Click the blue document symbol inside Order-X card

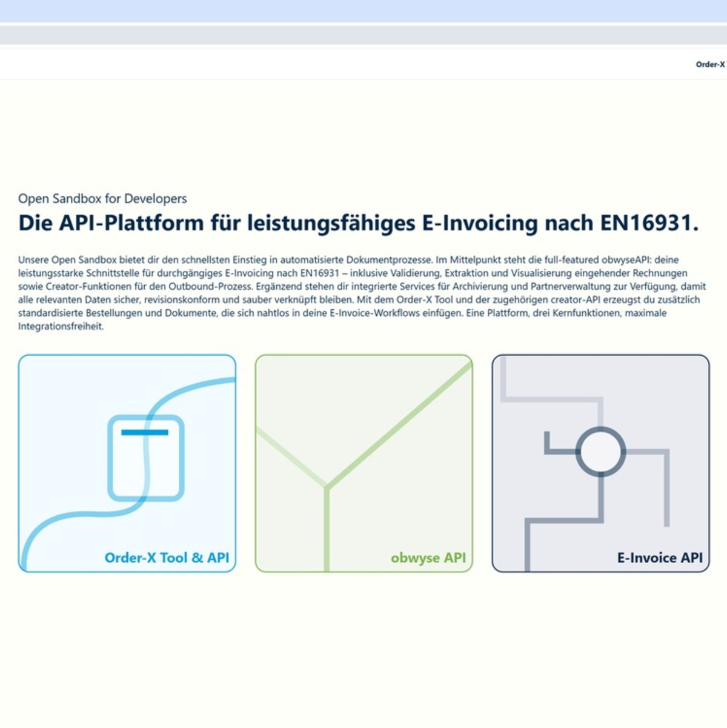144,432
